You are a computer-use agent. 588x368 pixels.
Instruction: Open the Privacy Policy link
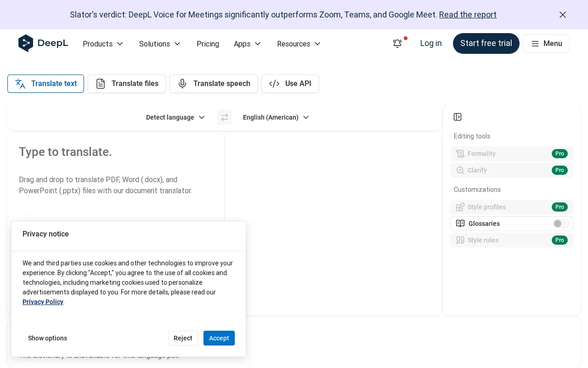coord(43,302)
